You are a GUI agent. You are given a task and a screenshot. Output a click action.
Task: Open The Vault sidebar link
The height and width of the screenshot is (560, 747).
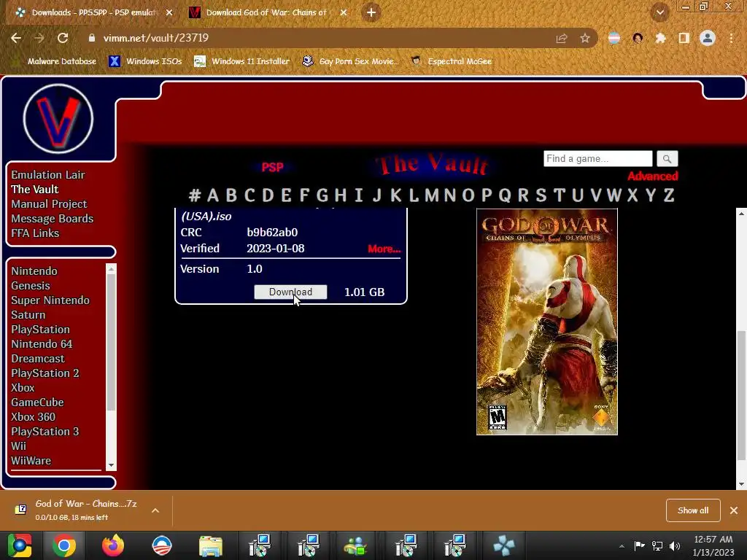[35, 190]
